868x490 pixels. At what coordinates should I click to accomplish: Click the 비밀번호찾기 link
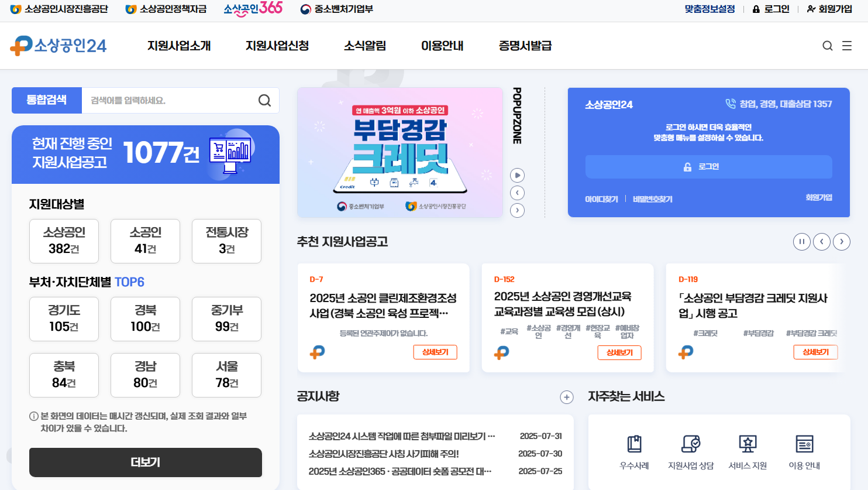coord(653,199)
